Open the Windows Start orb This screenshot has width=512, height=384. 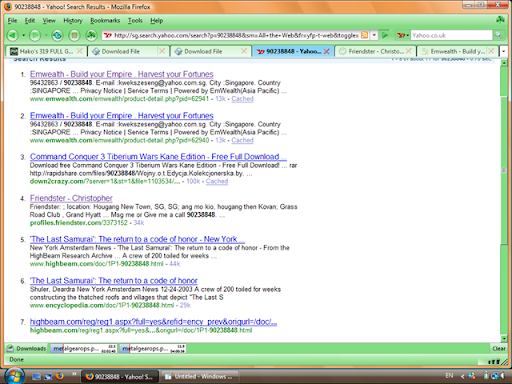14,376
